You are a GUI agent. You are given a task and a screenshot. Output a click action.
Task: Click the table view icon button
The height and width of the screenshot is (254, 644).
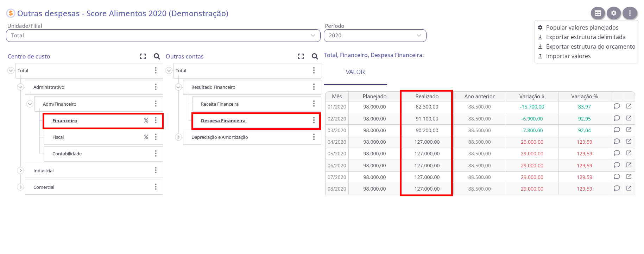click(598, 13)
